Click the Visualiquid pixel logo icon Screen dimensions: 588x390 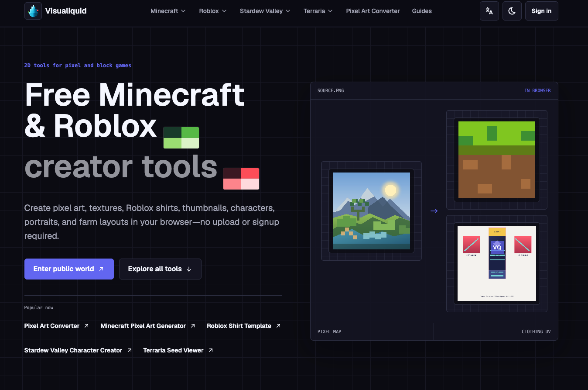pos(33,11)
